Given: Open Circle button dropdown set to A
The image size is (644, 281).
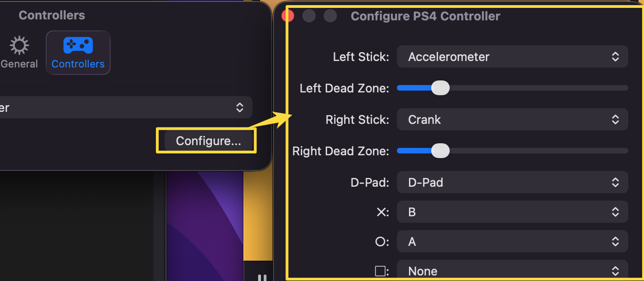Looking at the screenshot, I should [512, 242].
